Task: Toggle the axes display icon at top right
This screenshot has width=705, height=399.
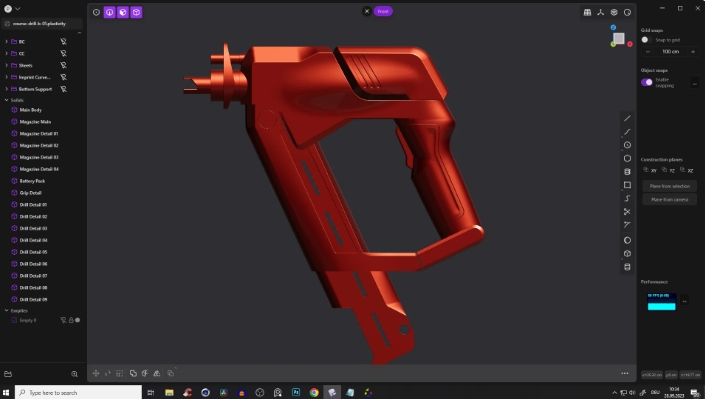Action: click(x=601, y=12)
